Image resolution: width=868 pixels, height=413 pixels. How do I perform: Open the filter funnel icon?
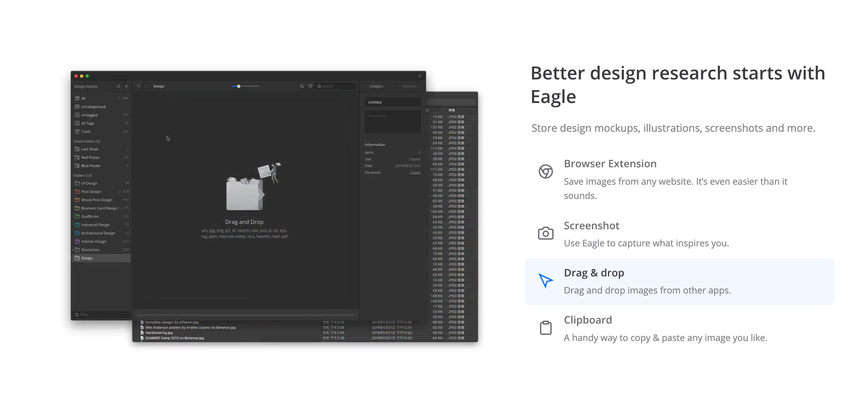click(310, 87)
